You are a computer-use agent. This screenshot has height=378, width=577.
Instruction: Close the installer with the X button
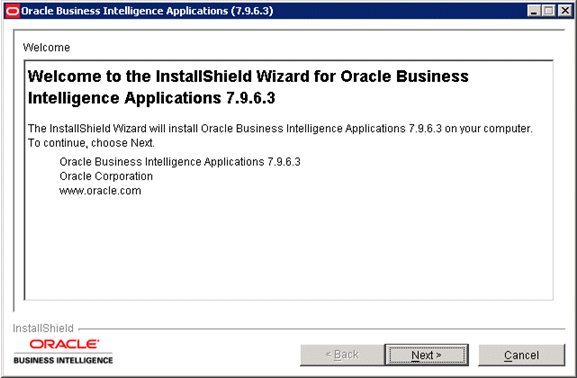point(564,11)
